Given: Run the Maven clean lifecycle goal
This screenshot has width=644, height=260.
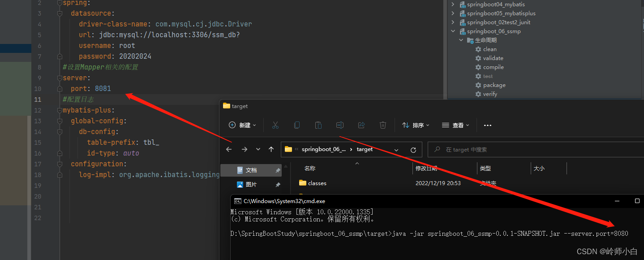Looking at the screenshot, I should [x=489, y=49].
